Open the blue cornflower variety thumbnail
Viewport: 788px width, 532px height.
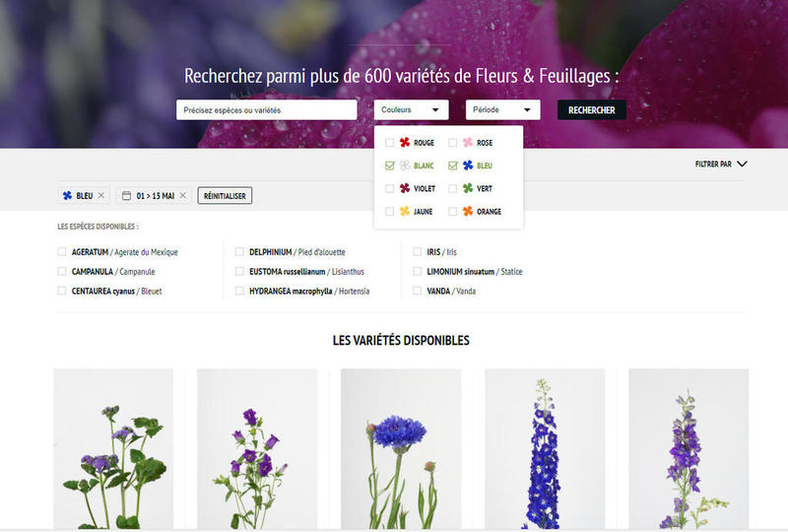click(401, 448)
